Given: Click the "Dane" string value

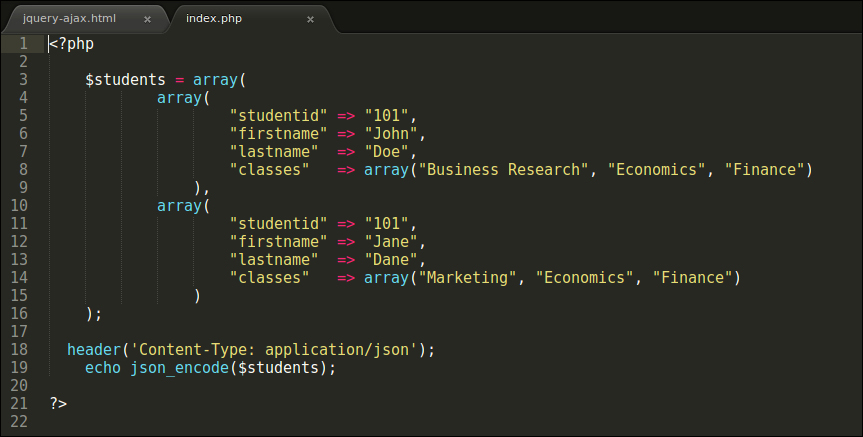Looking at the screenshot, I should coord(391,260).
